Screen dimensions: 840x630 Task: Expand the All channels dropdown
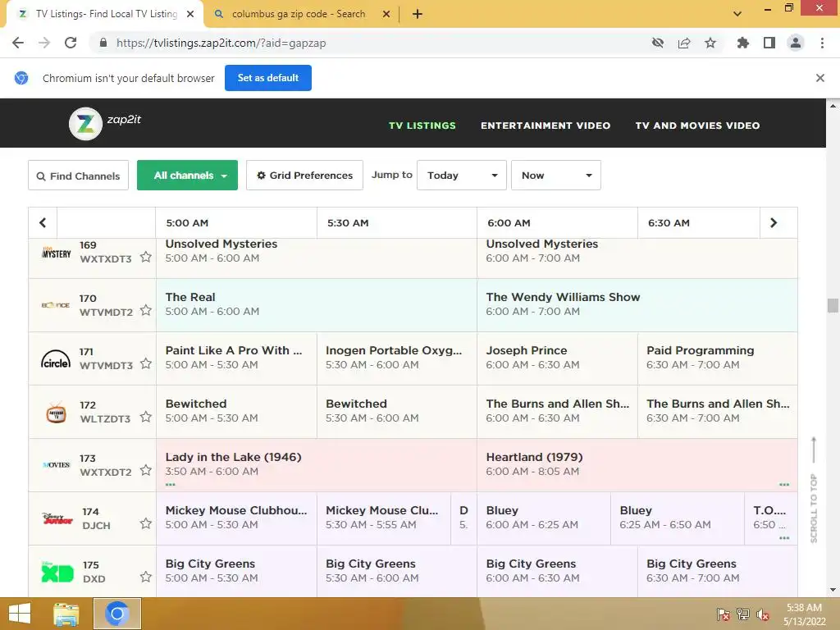(x=187, y=176)
